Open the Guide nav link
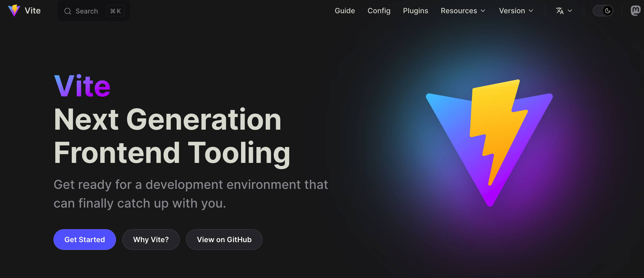The width and height of the screenshot is (644, 278). pos(345,11)
